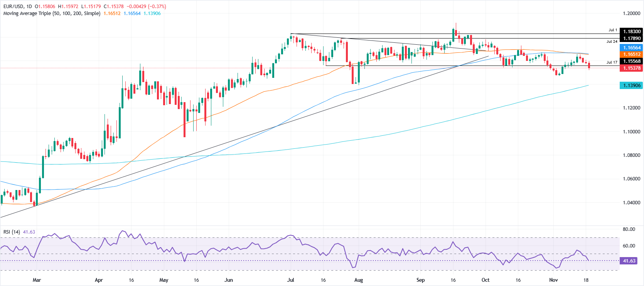Click the purple 41.63 RSI axis tag

click(629, 261)
